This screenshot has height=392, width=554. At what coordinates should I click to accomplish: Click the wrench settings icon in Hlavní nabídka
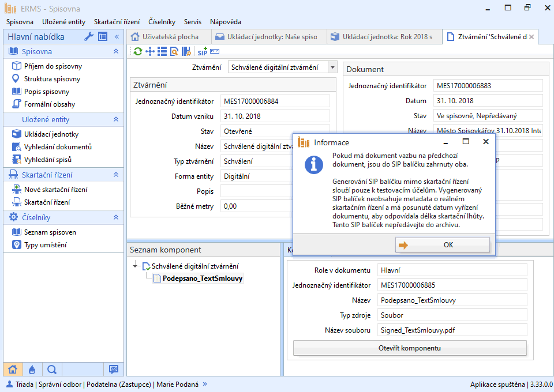89,36
